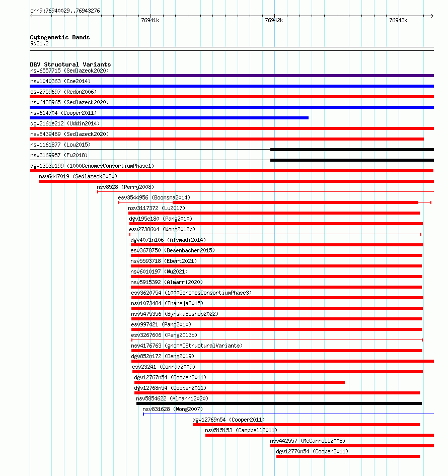Click nsv8528 (Perry2008) label

coord(125,187)
